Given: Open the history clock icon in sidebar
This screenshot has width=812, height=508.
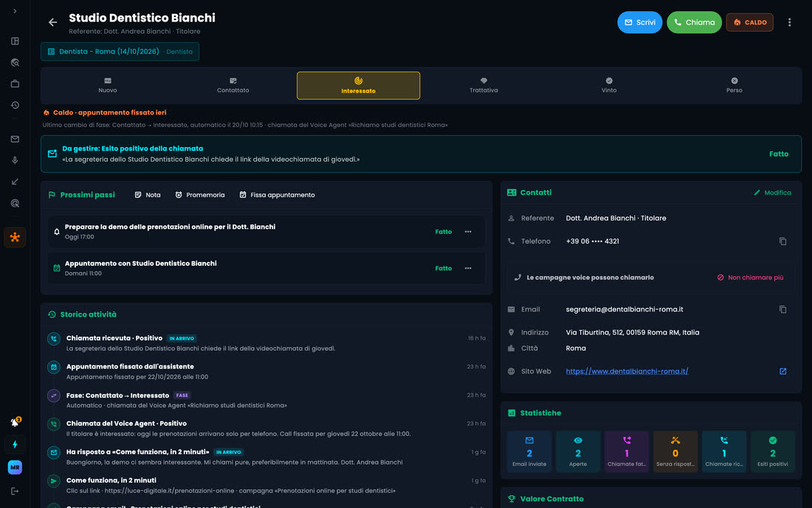Looking at the screenshot, I should [x=15, y=105].
